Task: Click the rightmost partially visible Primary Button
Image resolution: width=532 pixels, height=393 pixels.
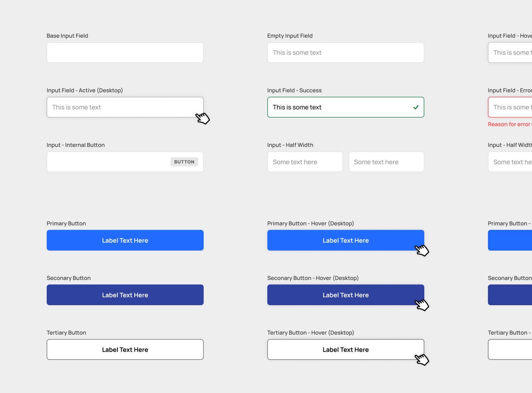Action: click(512, 240)
